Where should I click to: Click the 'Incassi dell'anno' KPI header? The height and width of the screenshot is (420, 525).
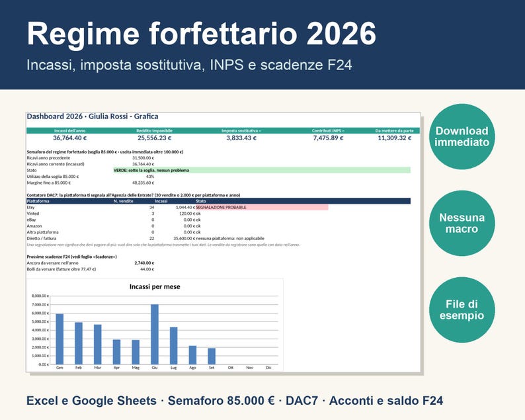69,130
